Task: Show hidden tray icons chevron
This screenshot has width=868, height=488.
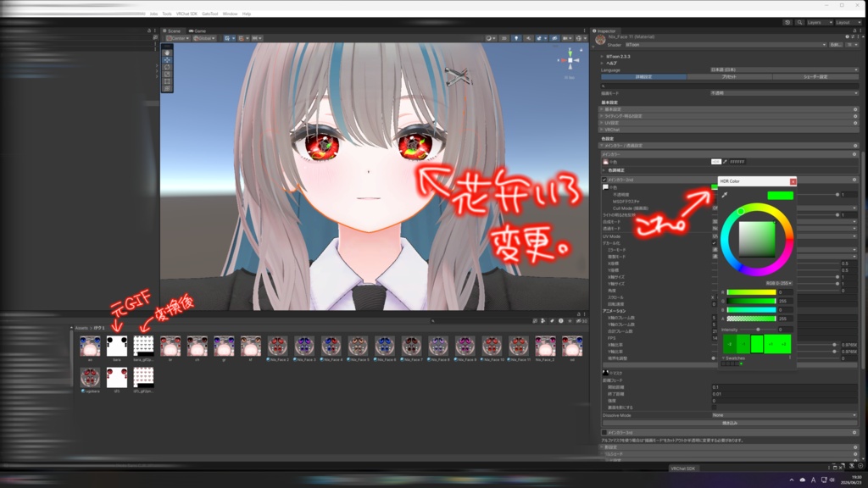Action: click(792, 480)
